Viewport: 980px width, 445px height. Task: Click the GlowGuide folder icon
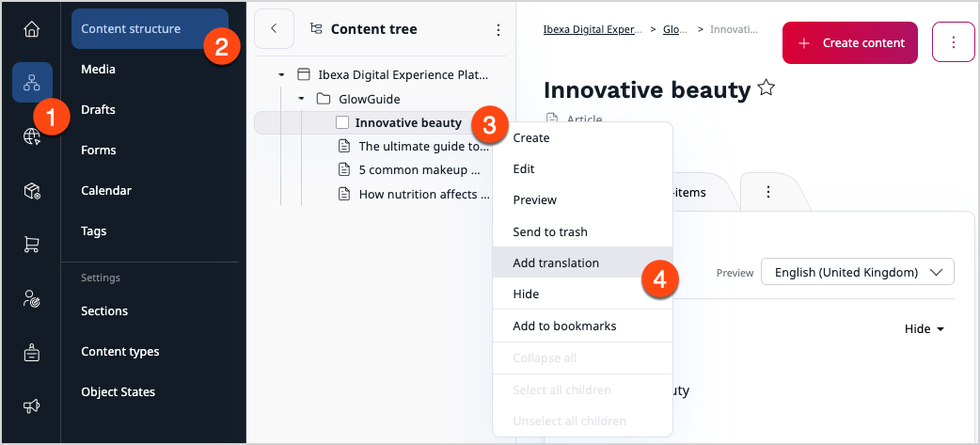tap(324, 99)
